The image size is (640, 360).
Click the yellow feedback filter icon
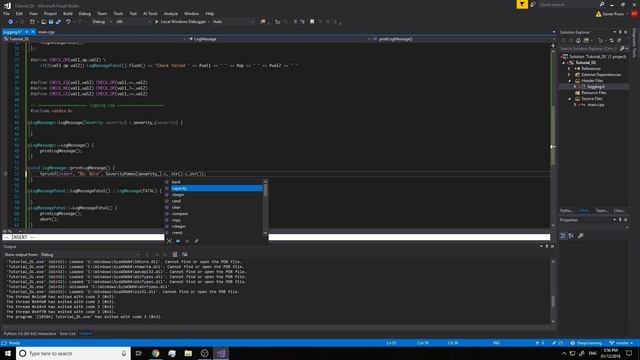pyautogui.click(x=522, y=4)
